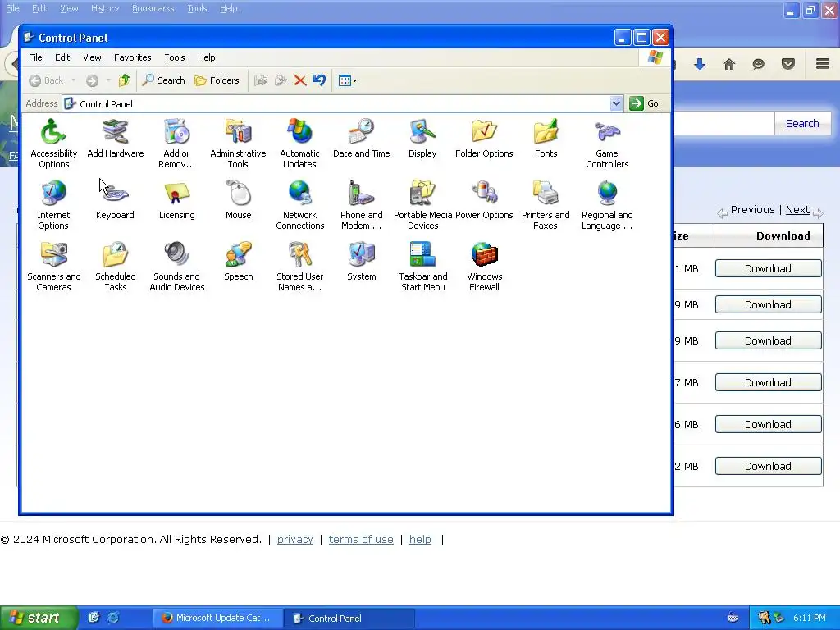Click the Up folder toolbar button
This screenshot has width=840, height=630.
click(x=125, y=80)
